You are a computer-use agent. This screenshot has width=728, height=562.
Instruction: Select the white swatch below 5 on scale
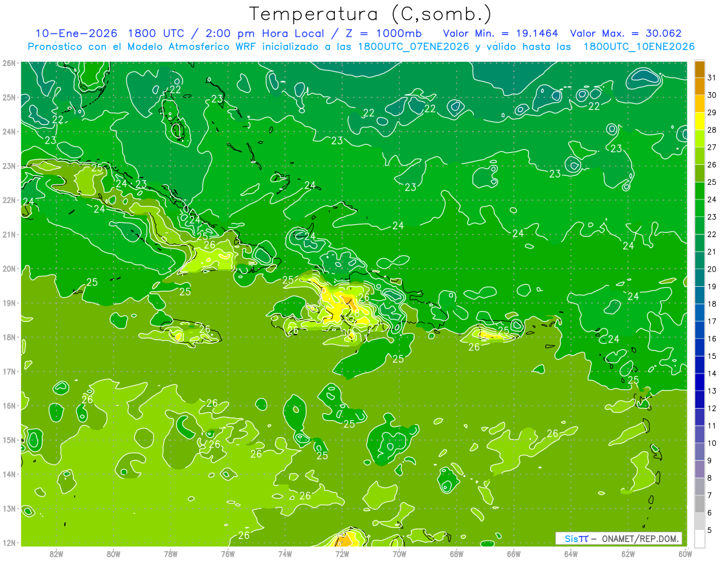click(x=699, y=538)
